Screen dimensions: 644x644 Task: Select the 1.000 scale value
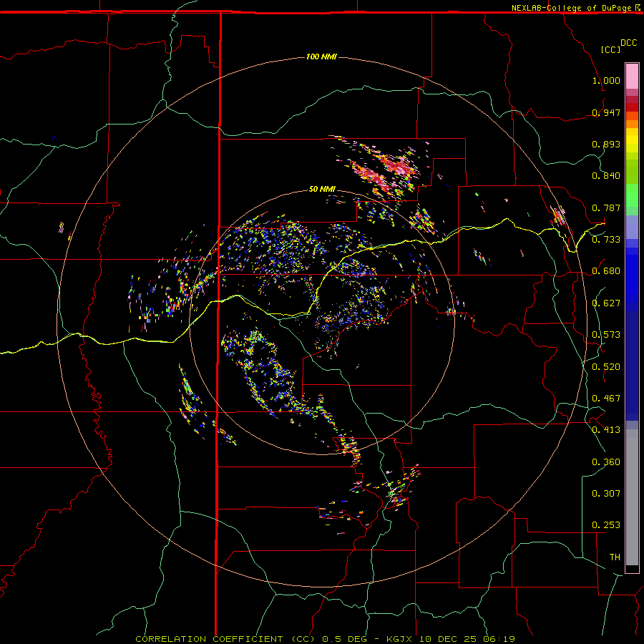pyautogui.click(x=606, y=80)
